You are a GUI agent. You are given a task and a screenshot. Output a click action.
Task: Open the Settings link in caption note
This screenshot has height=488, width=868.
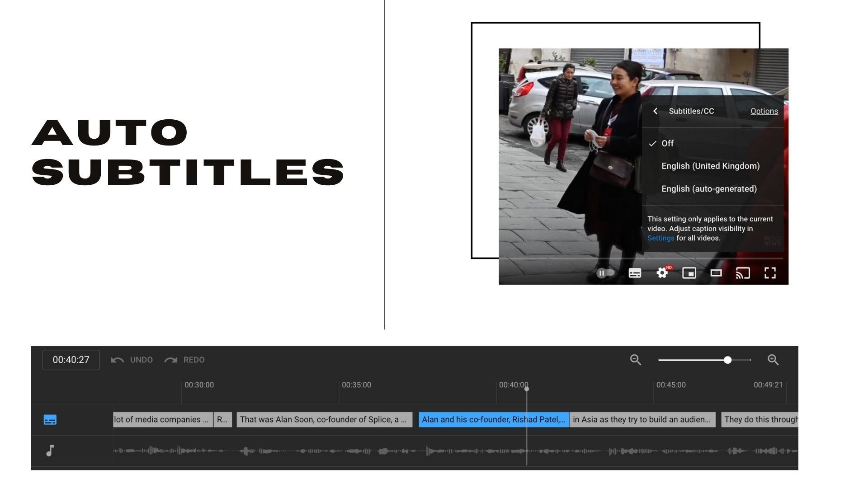coord(660,238)
